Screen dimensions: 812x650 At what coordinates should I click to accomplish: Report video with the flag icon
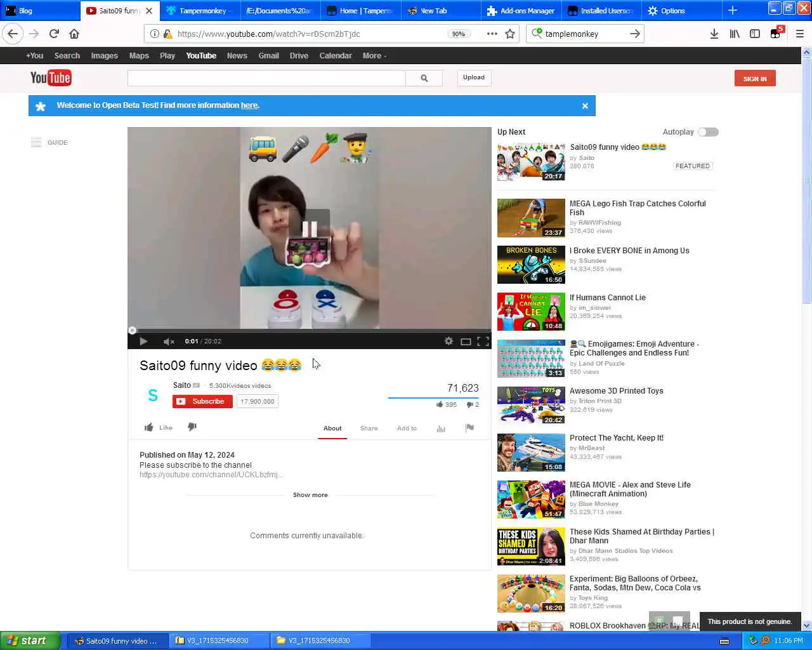[469, 428]
